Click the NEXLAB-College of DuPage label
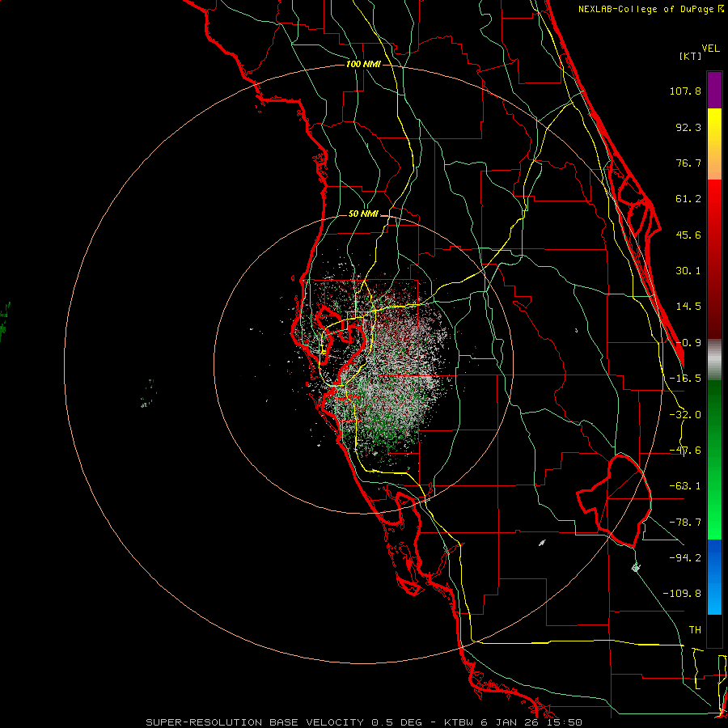The height and width of the screenshot is (728, 728). click(650, 9)
